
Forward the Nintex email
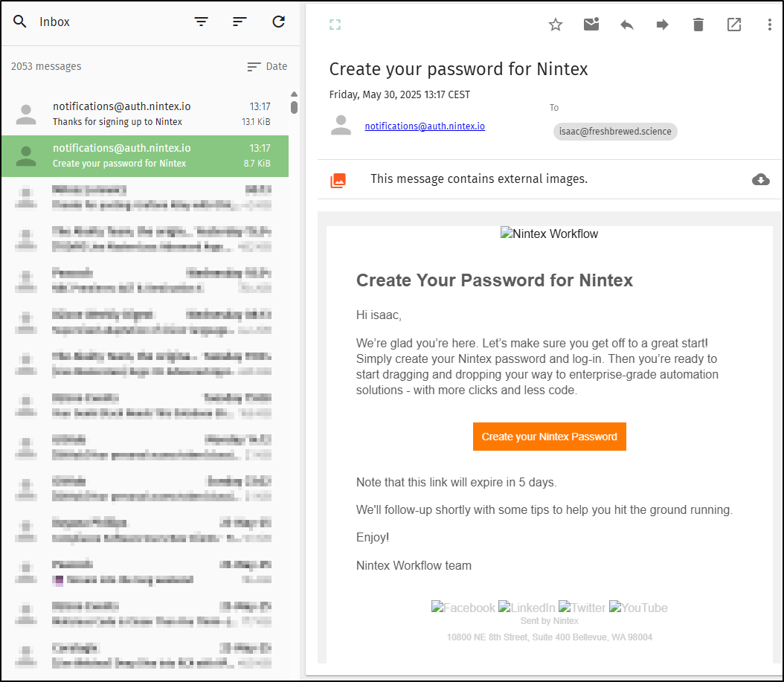pos(663,25)
